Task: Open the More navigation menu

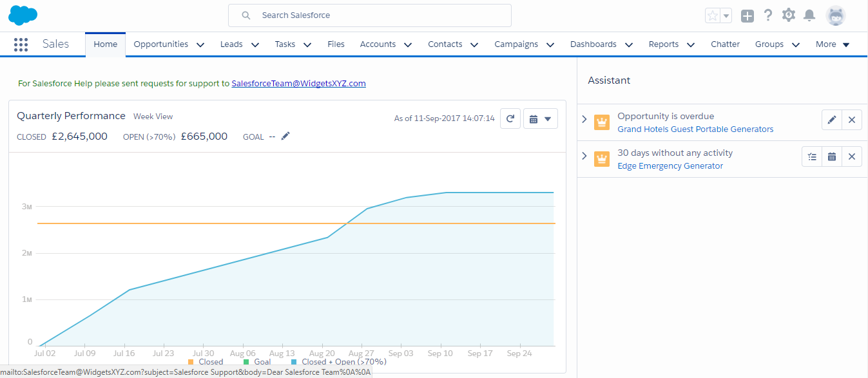Action: click(x=833, y=44)
